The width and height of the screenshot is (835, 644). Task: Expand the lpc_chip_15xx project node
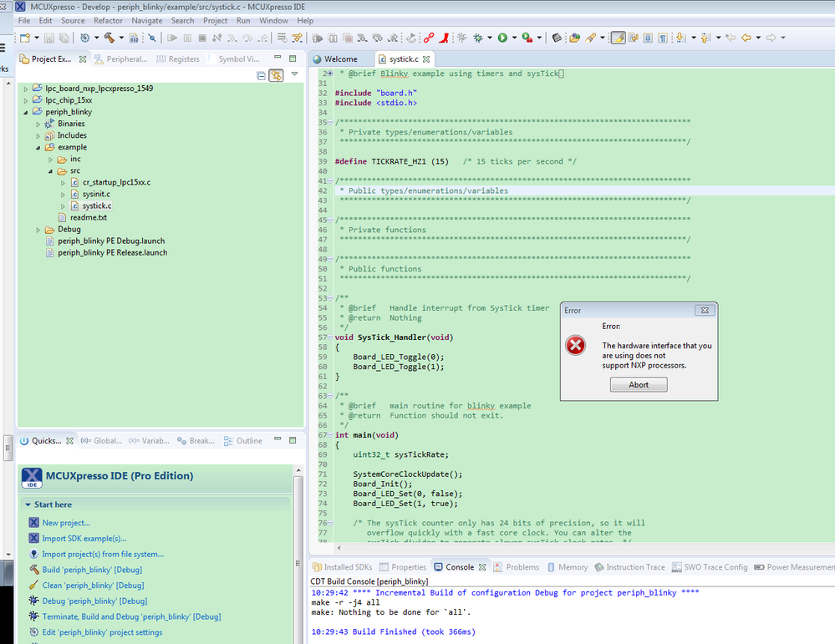pyautogui.click(x=26, y=100)
